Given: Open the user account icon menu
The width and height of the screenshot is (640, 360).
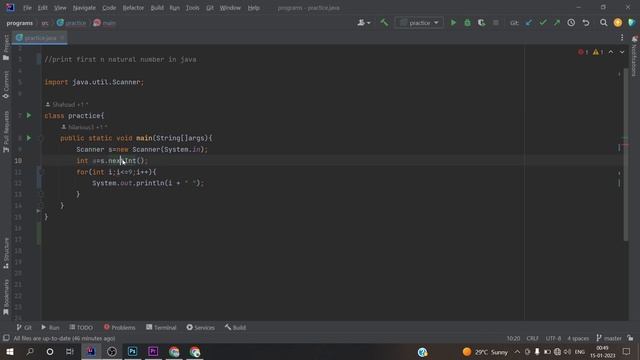Looking at the screenshot, I should (x=363, y=23).
